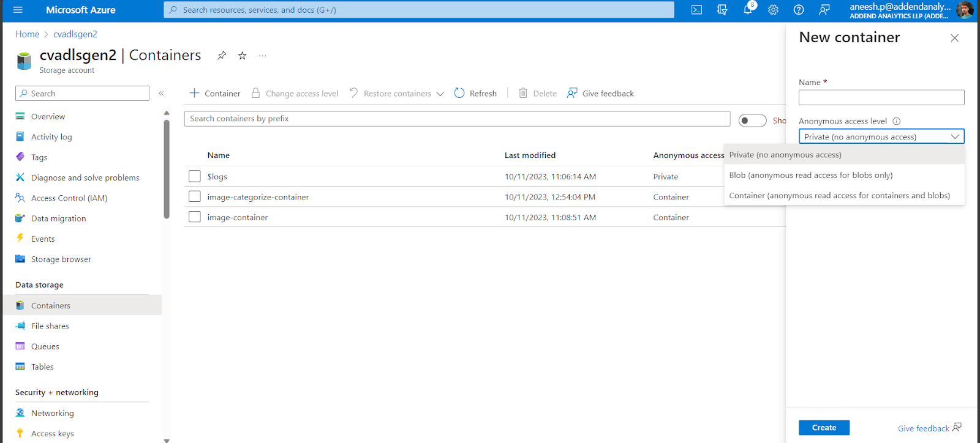This screenshot has width=980, height=443.
Task: Open the Azure portal hamburger menu
Action: [x=18, y=10]
